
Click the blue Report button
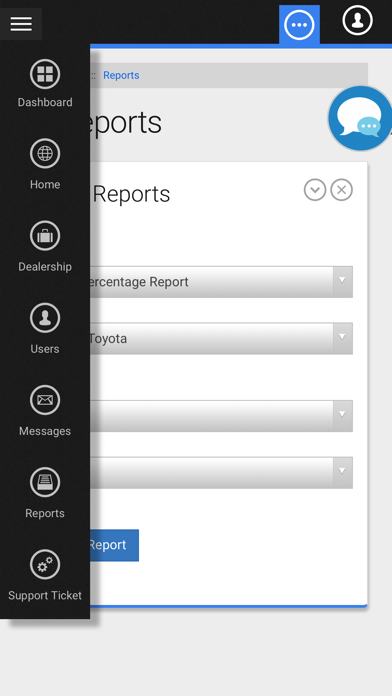tap(114, 545)
